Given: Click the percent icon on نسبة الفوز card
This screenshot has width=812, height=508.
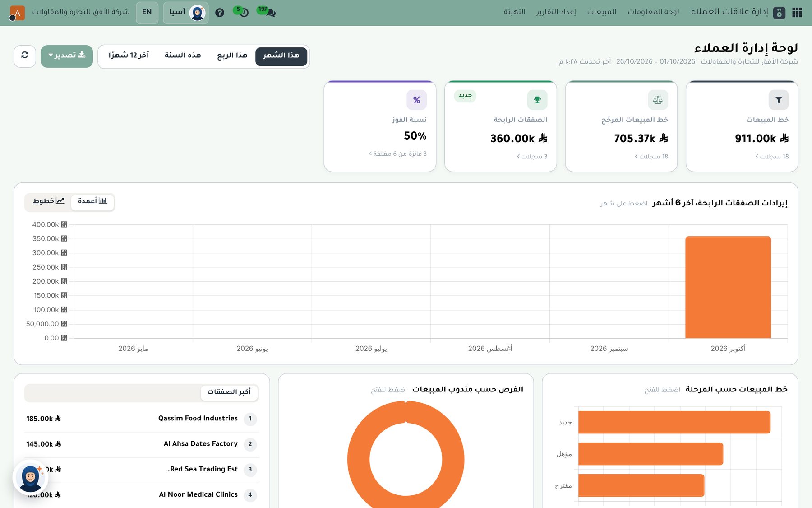Looking at the screenshot, I should [x=416, y=100].
